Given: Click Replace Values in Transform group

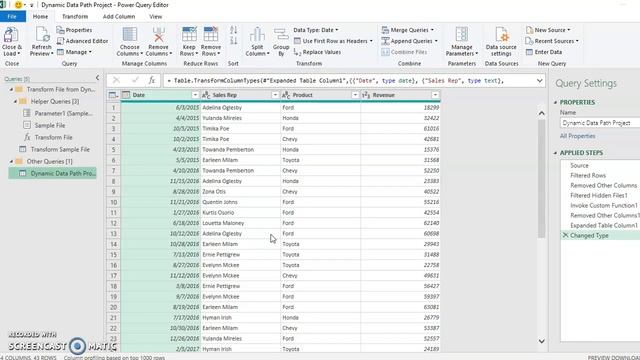Looking at the screenshot, I should pos(317,52).
